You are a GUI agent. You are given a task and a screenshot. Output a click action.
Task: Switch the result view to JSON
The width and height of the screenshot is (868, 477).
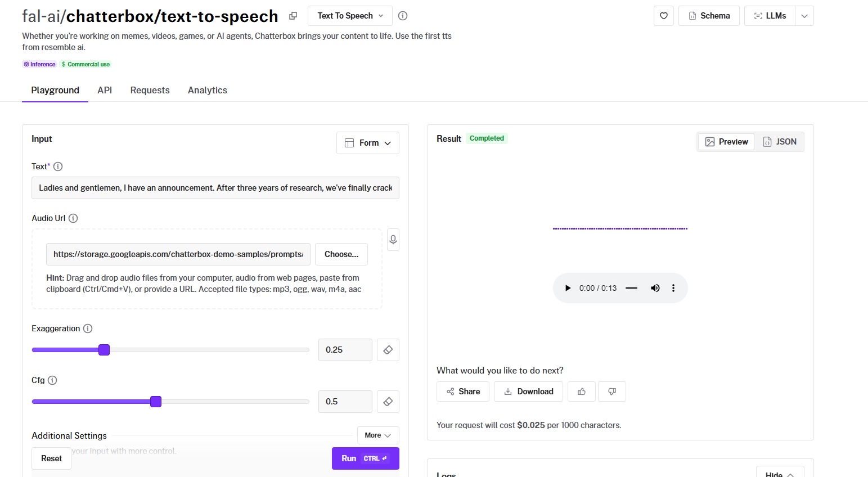click(780, 142)
